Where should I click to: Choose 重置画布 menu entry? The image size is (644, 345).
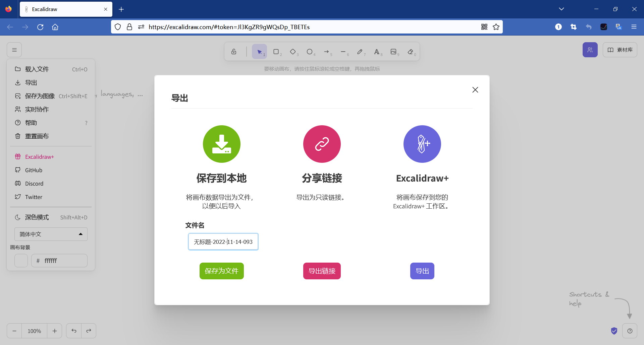pos(51,136)
